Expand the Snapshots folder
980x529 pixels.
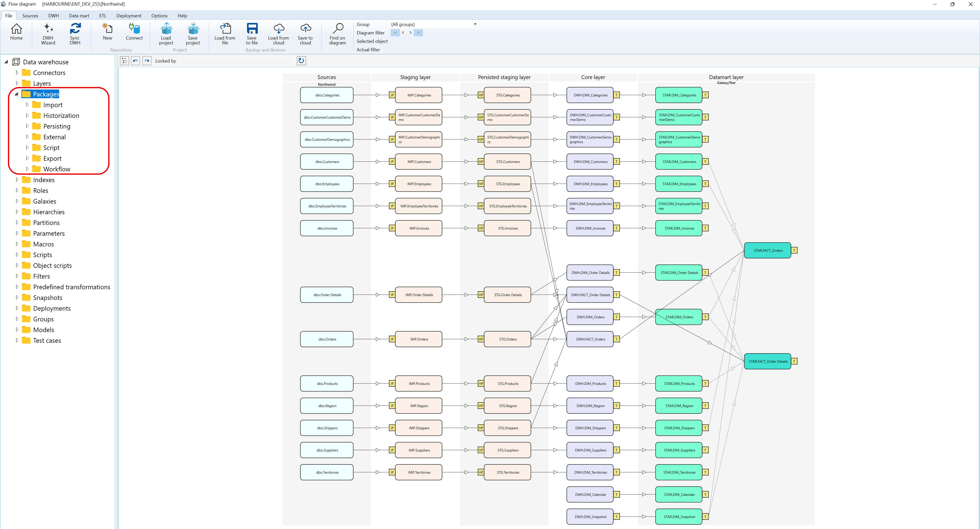point(17,297)
